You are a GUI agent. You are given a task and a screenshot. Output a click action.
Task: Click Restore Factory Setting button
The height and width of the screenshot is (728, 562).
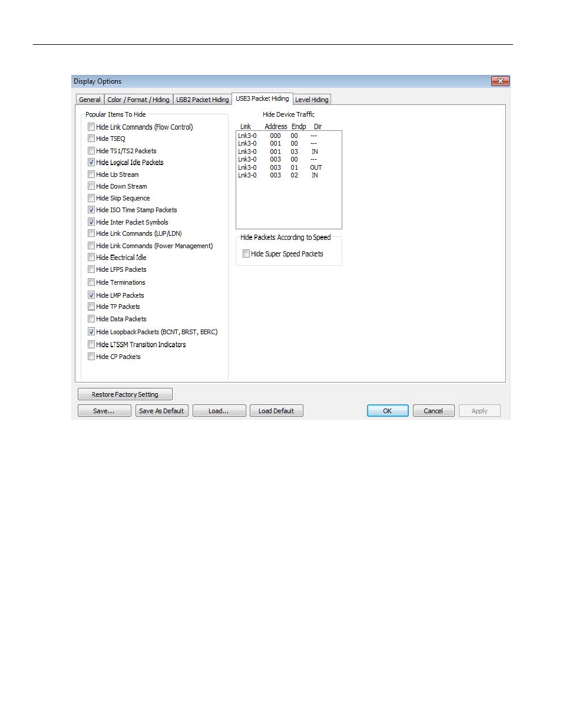125,394
